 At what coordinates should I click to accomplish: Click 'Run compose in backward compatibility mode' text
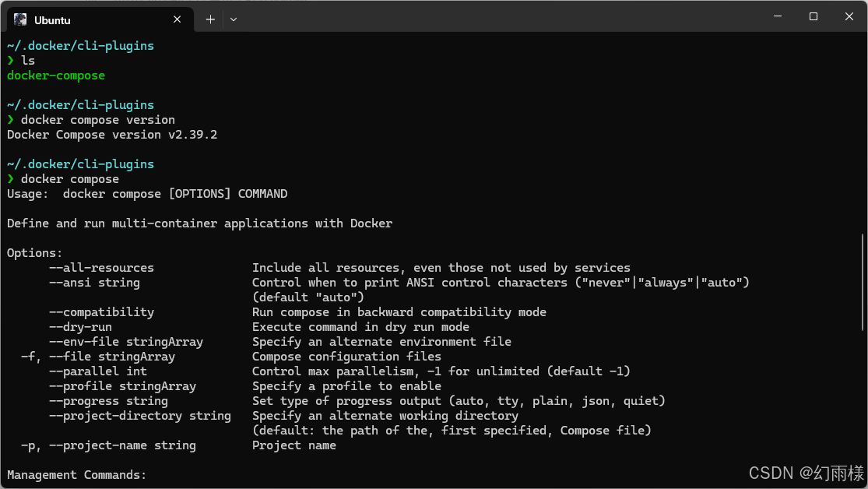[x=399, y=312]
